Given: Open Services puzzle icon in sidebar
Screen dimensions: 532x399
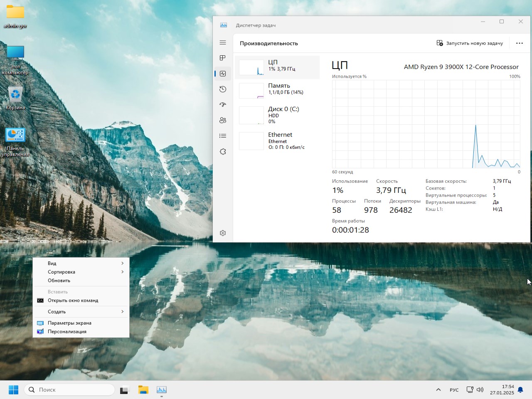Looking at the screenshot, I should 223,151.
